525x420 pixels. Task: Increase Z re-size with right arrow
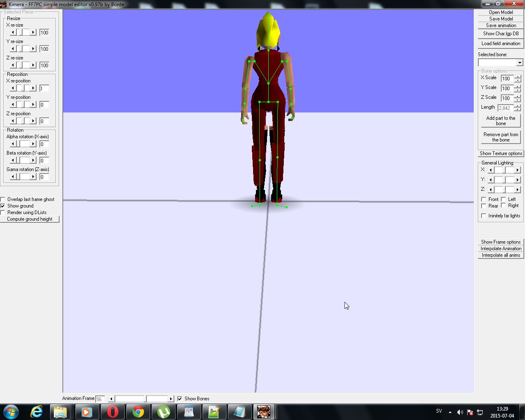point(33,65)
